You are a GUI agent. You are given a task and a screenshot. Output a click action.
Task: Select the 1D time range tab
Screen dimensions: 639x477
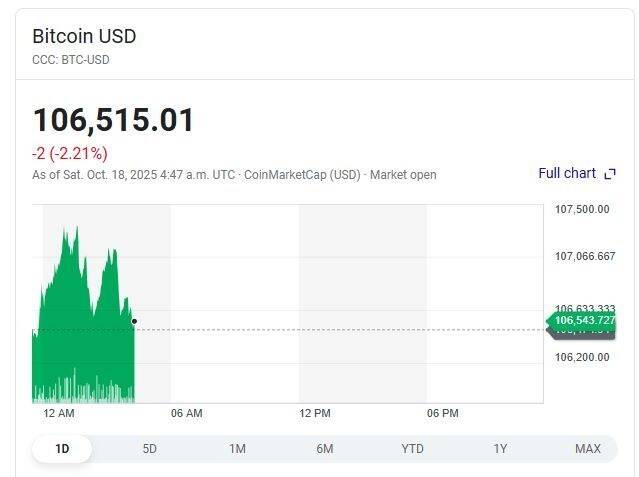click(x=62, y=449)
